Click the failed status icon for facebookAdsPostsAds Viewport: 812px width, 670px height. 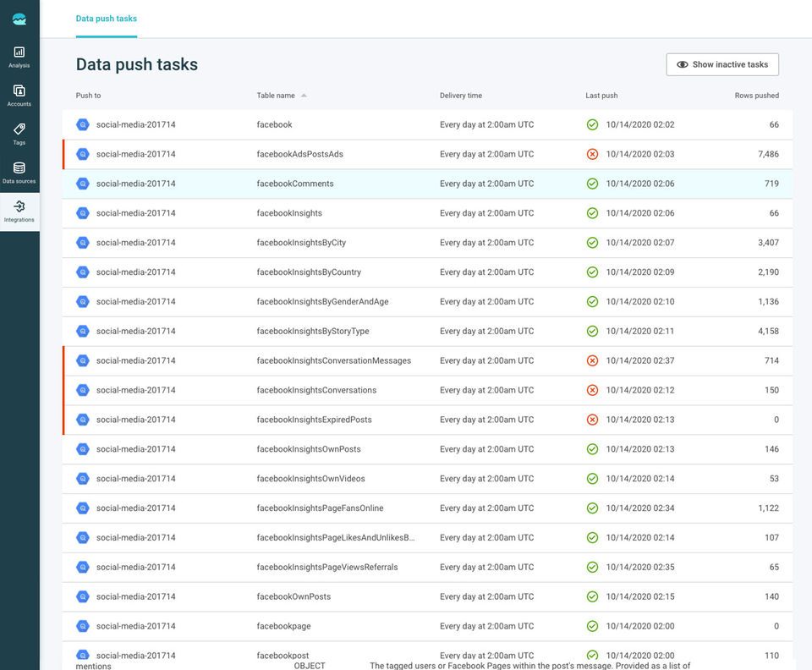(592, 154)
